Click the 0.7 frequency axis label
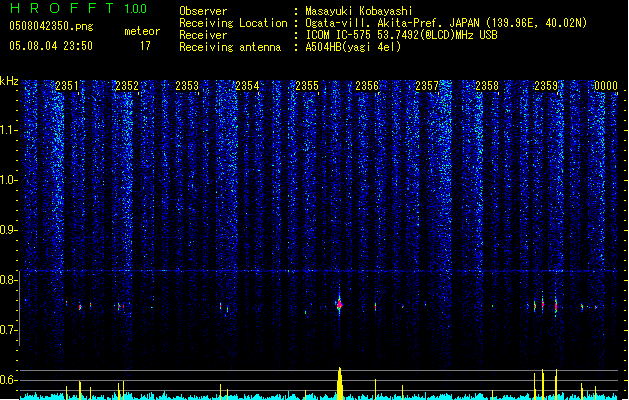The height and width of the screenshot is (400, 629). [8, 330]
